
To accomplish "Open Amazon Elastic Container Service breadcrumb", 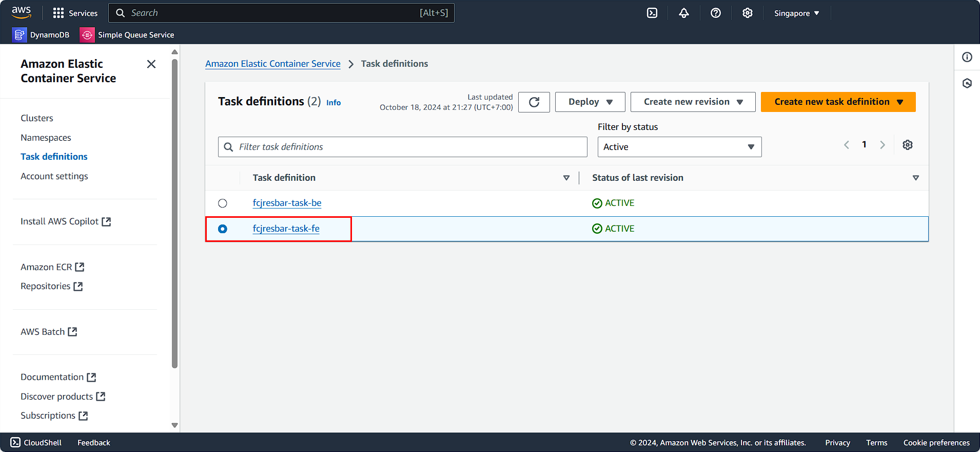I will coord(273,64).
